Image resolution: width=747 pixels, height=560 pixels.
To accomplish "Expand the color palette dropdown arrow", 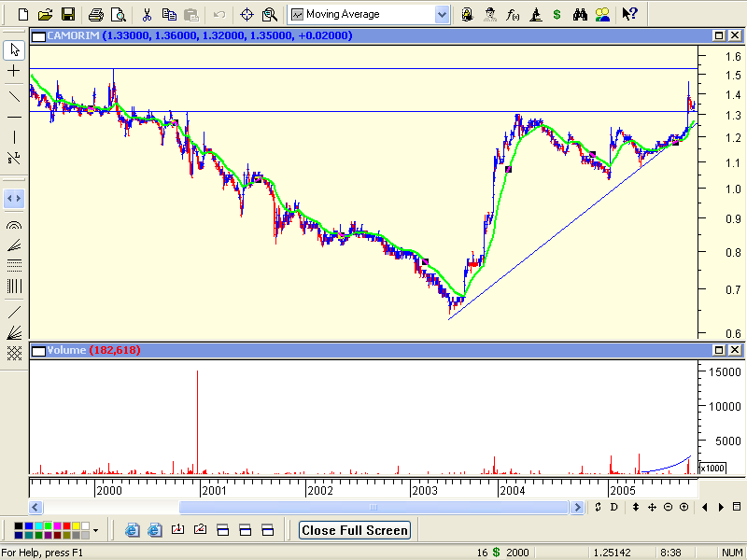I will [96, 530].
